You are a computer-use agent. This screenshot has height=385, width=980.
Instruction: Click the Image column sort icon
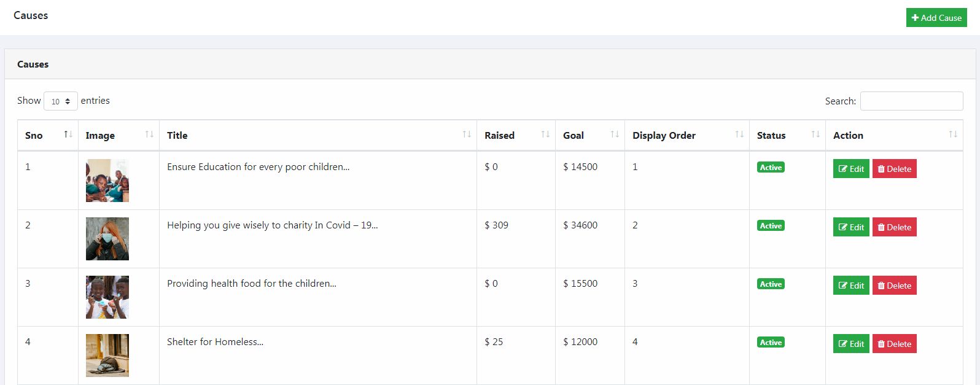click(x=149, y=134)
